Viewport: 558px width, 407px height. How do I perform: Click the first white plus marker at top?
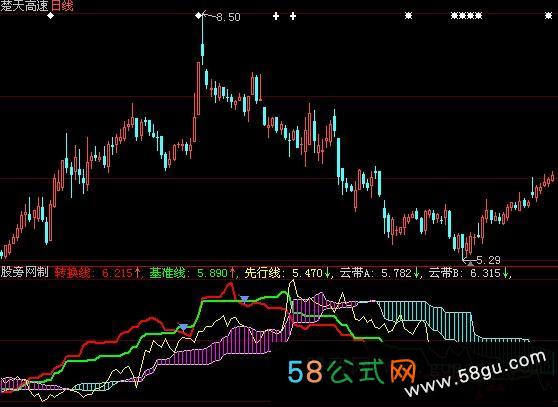click(276, 16)
